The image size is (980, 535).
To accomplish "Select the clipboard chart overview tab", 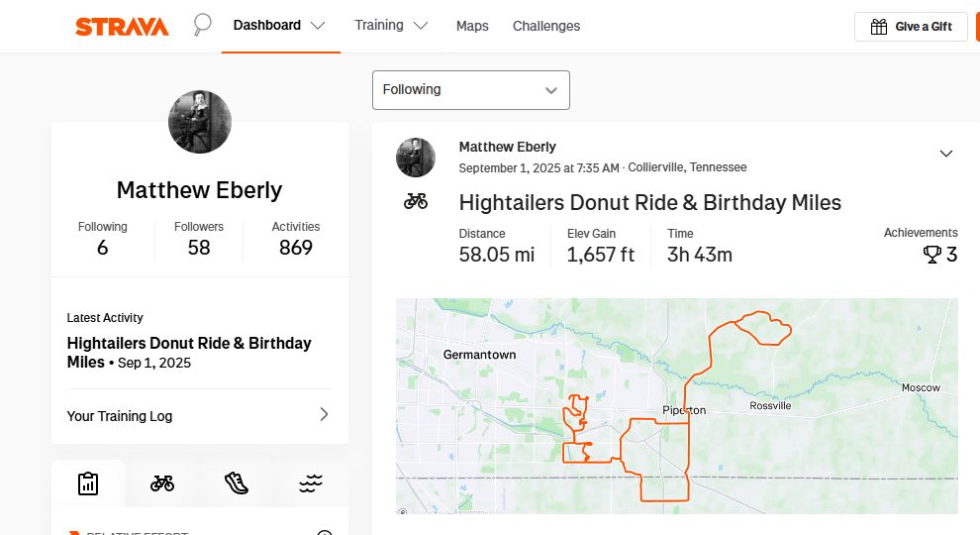I will (x=88, y=483).
